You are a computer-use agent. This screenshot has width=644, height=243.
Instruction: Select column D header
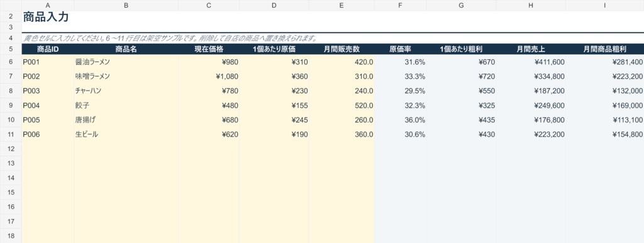(274, 5)
